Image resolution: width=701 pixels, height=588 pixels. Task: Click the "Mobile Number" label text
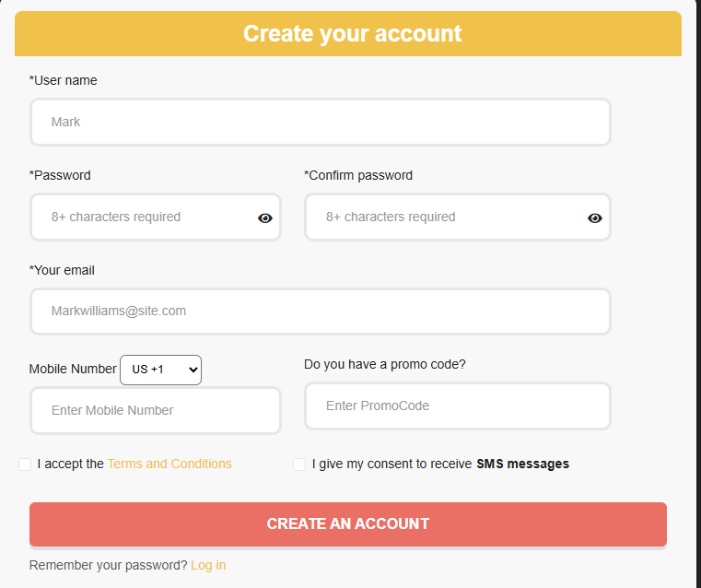pyautogui.click(x=73, y=369)
